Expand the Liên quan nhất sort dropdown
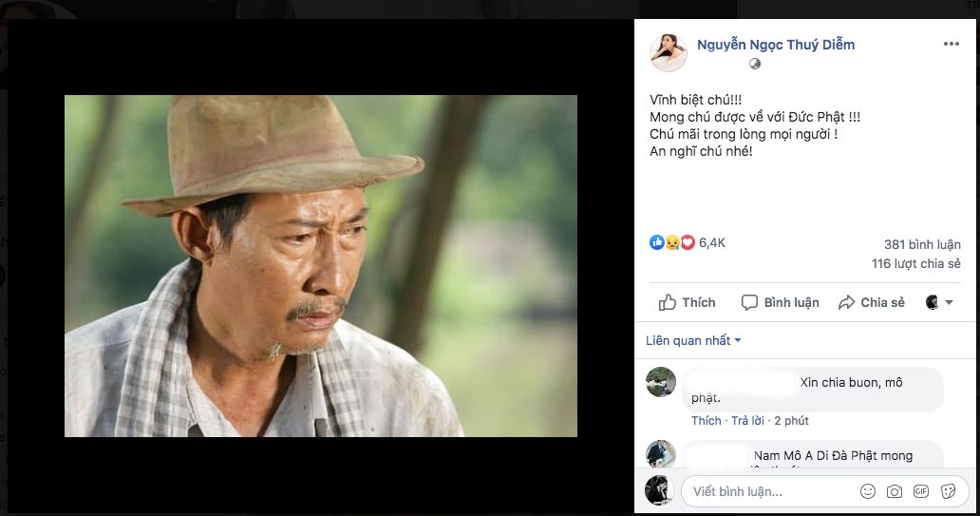 (x=693, y=340)
